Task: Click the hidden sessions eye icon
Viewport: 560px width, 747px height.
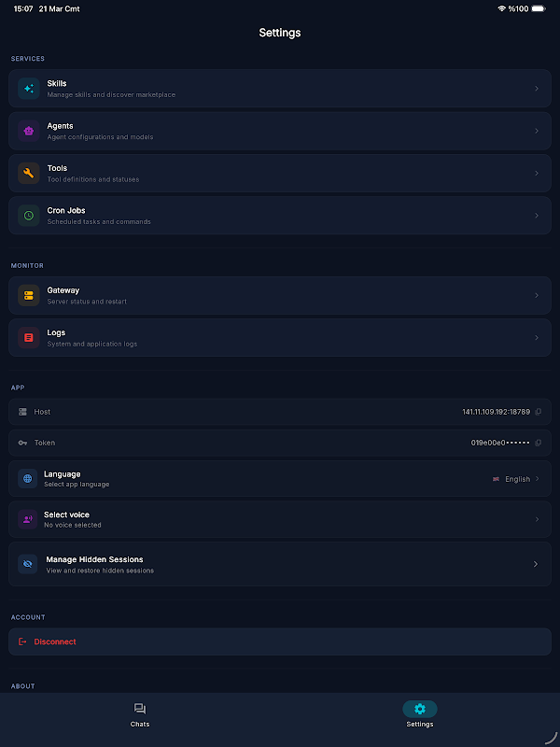Action: pos(28,564)
